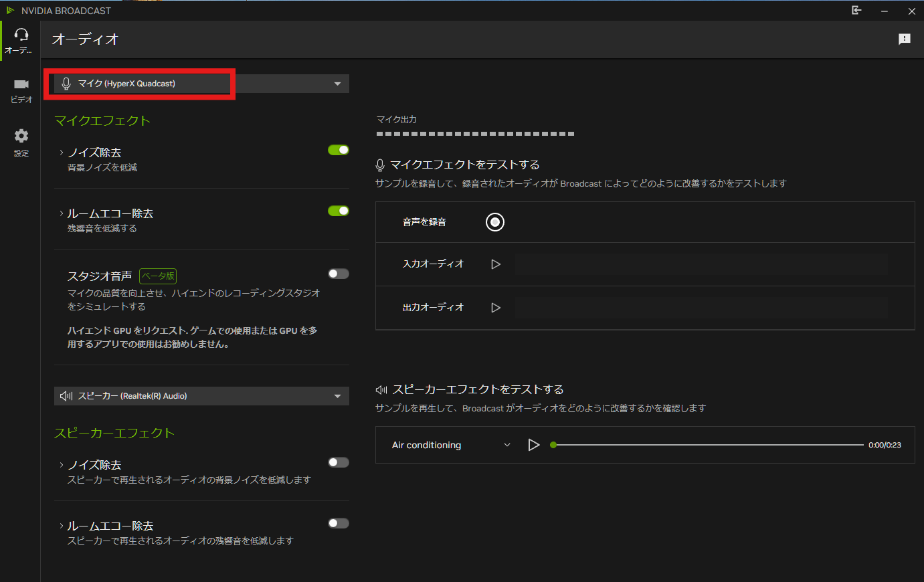Expand speaker ノイズ除去 settings chevron

pos(62,465)
